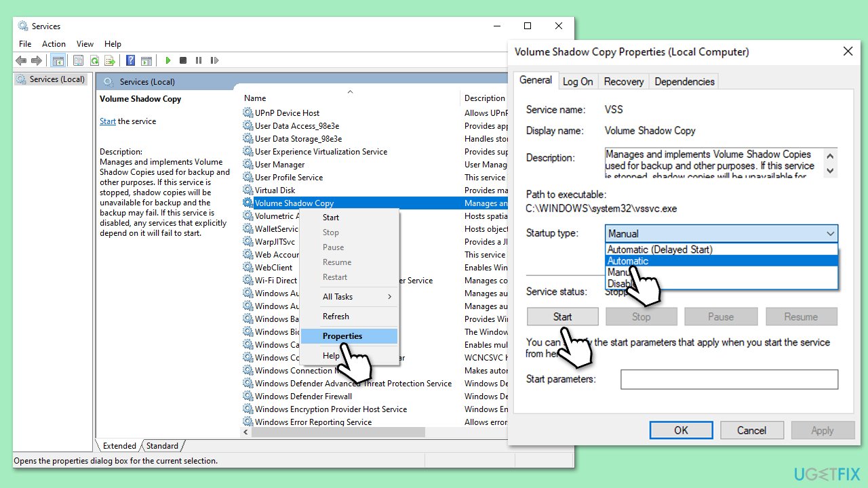Click the Restart Service toolbar icon
Image resolution: width=868 pixels, height=488 pixels.
214,60
